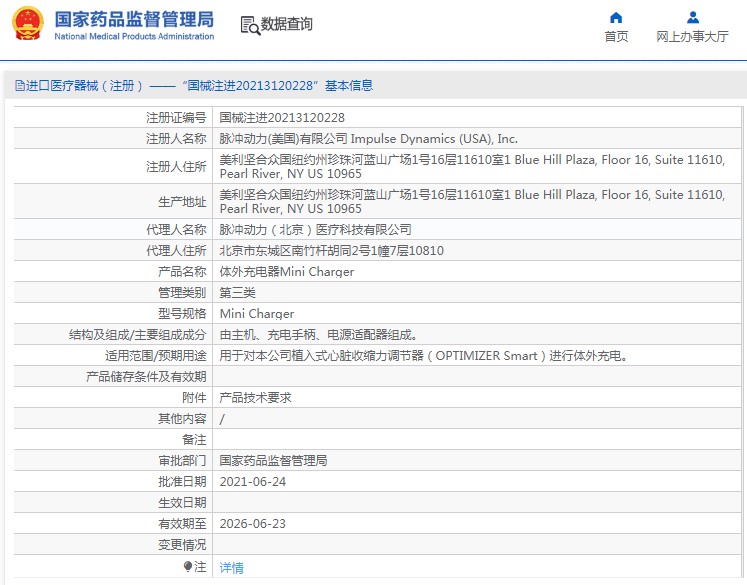Image resolution: width=747 pixels, height=585 pixels.
Task: Open 网上办事大厅 user icon
Action: [x=693, y=18]
